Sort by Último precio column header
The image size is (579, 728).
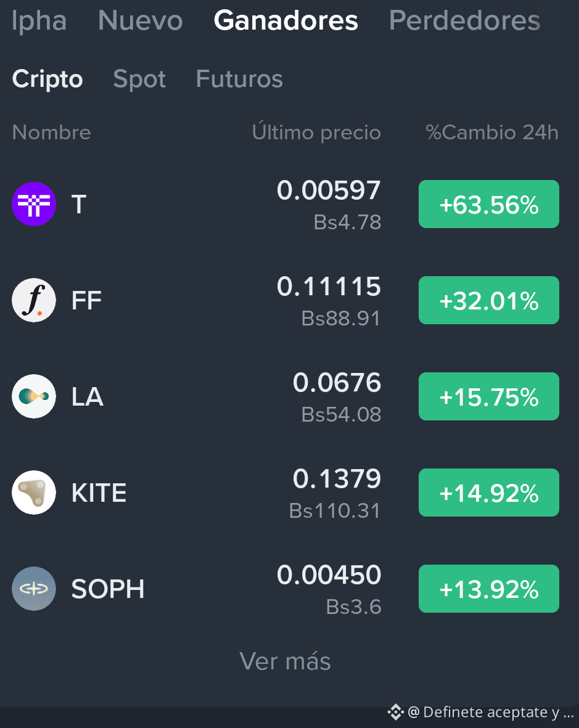click(x=316, y=133)
